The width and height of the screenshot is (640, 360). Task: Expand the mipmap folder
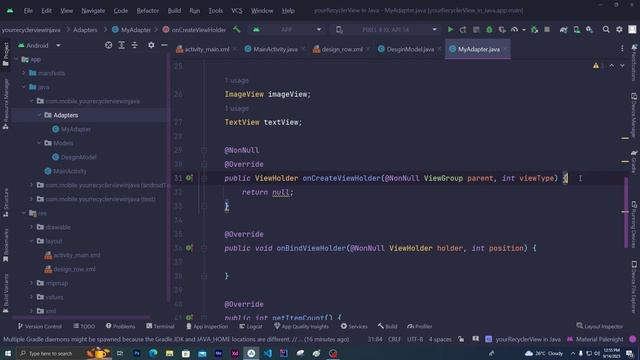31,283
